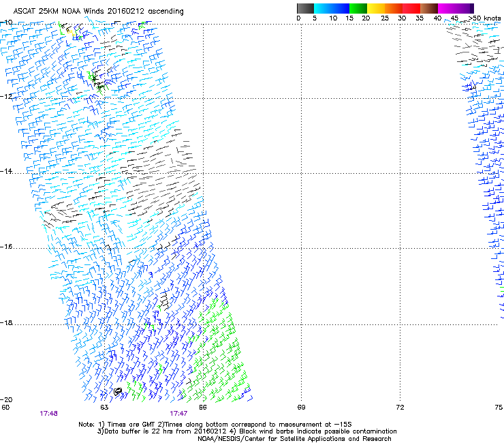This screenshot has height=443, width=504.
Task: Click the purple 17:47 time label
Action: (x=178, y=414)
